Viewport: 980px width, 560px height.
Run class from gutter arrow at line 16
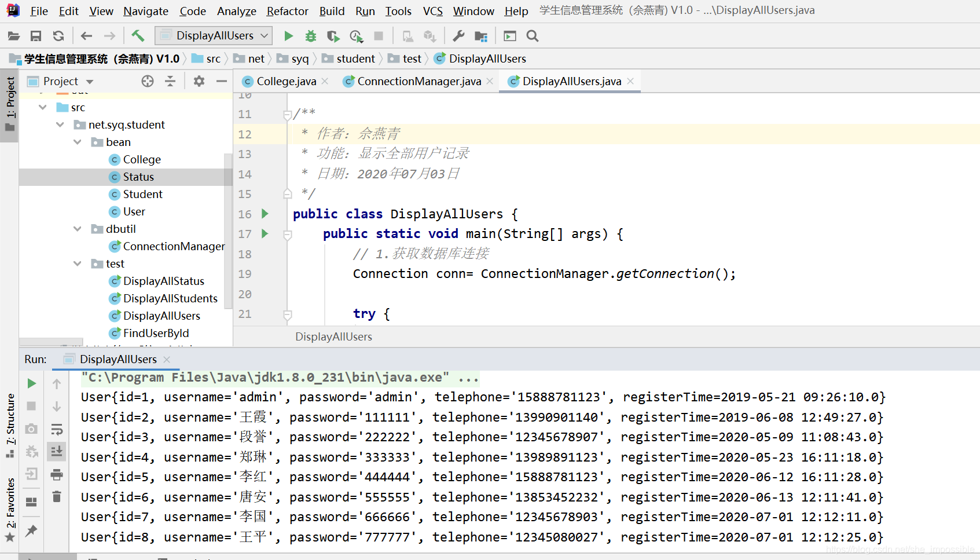[265, 214]
